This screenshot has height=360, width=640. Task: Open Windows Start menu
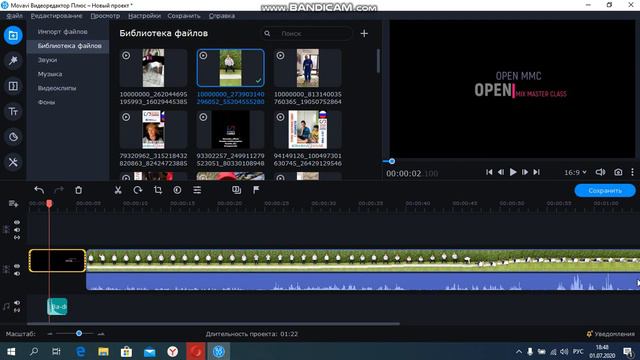click(11, 351)
